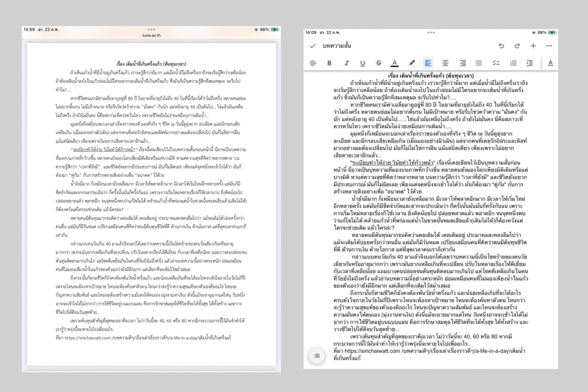The width and height of the screenshot is (588, 392).
Task: Toggle italic formatting
Action: point(346,63)
